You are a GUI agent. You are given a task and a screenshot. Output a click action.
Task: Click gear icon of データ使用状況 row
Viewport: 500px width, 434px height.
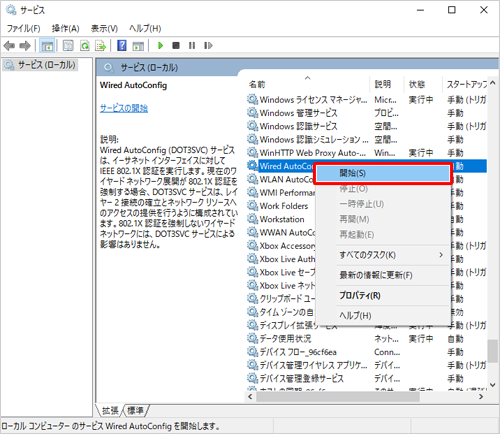(252, 338)
